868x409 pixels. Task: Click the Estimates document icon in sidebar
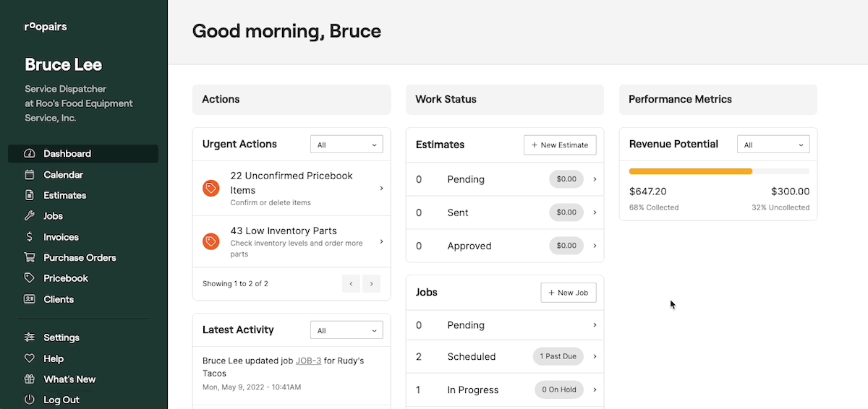(x=30, y=195)
